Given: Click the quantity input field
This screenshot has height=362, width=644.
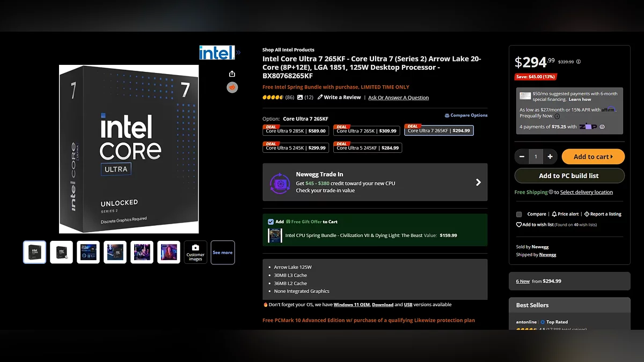Looking at the screenshot, I should pyautogui.click(x=536, y=157).
